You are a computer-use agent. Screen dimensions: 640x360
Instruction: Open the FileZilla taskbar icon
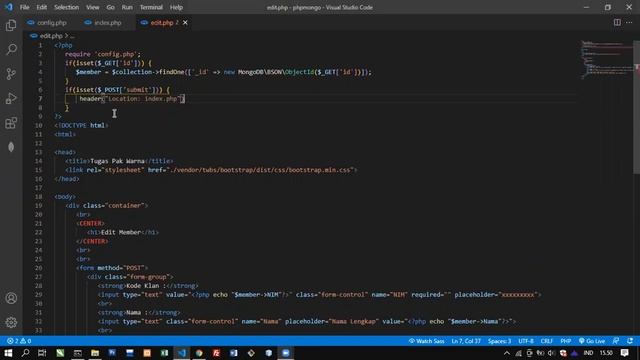[x=216, y=353]
